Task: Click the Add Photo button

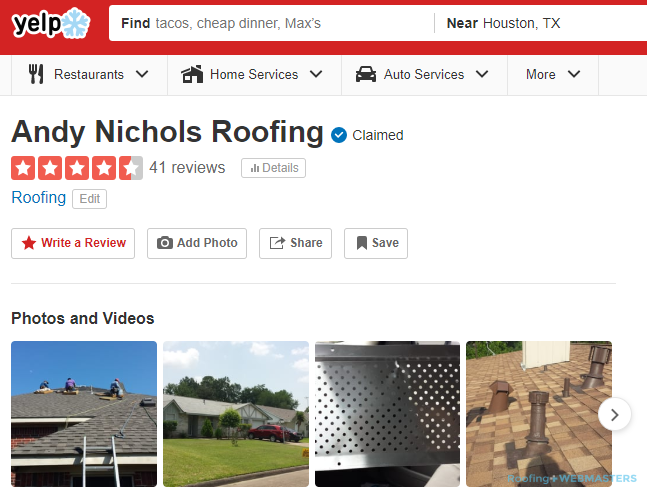Action: point(197,243)
